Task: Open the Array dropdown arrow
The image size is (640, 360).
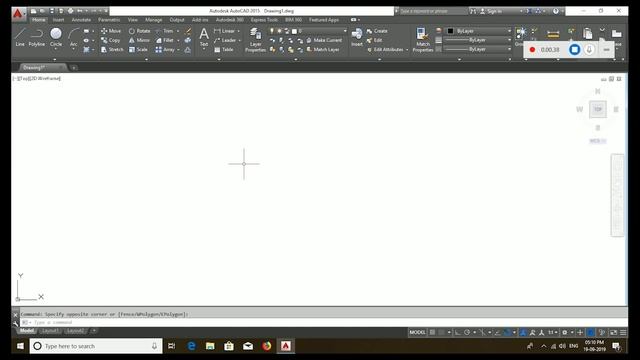Action: [178, 50]
